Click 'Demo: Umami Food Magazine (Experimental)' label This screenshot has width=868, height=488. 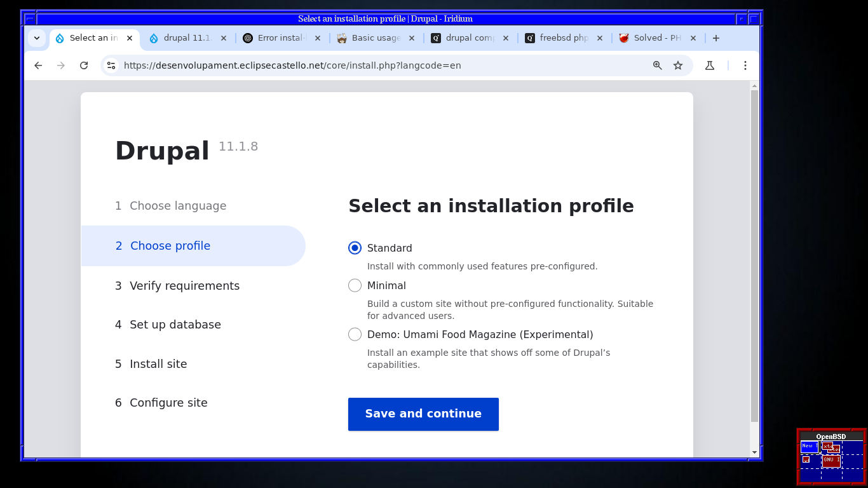[480, 334]
